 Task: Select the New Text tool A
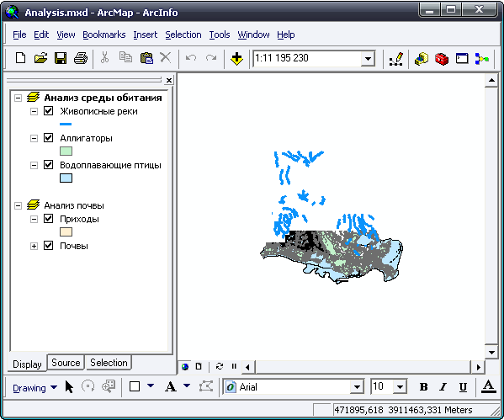coord(170,387)
